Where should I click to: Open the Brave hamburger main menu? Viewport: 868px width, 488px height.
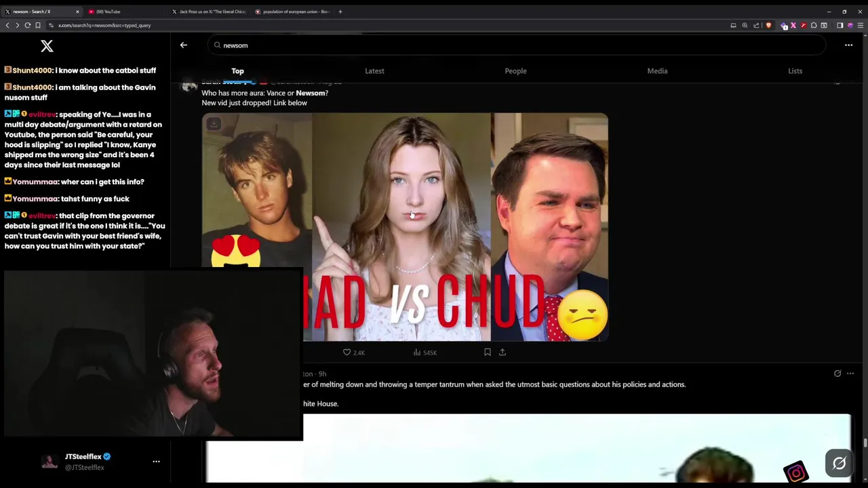pyautogui.click(x=861, y=25)
